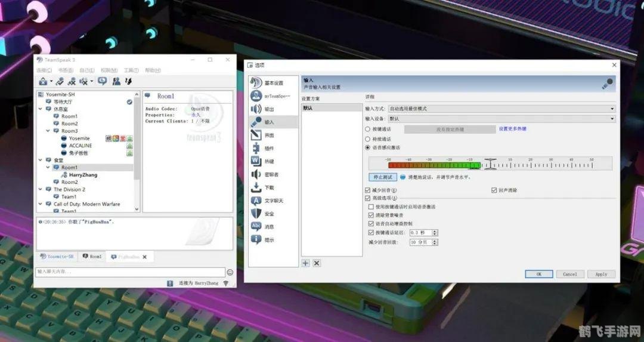Open the 消息 messages options page
The width and height of the screenshot is (644, 342).
click(x=274, y=226)
